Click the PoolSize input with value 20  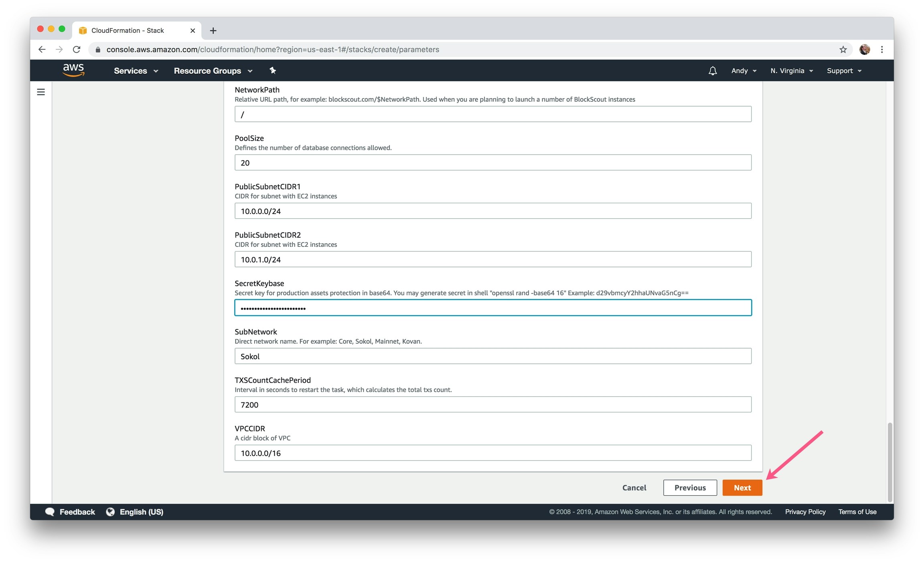coord(493,163)
